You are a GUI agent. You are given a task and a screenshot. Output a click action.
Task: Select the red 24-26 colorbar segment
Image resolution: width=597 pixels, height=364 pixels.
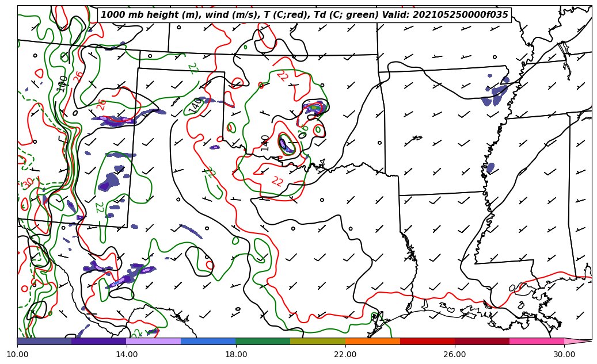point(428,341)
